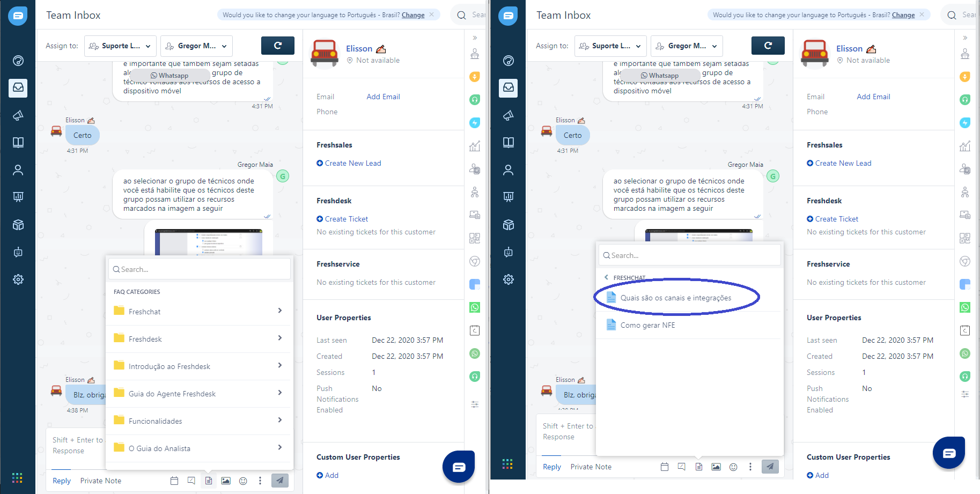Open campaigns megaphone icon in left screenshot sidebar
The height and width of the screenshot is (494, 980).
click(x=18, y=115)
